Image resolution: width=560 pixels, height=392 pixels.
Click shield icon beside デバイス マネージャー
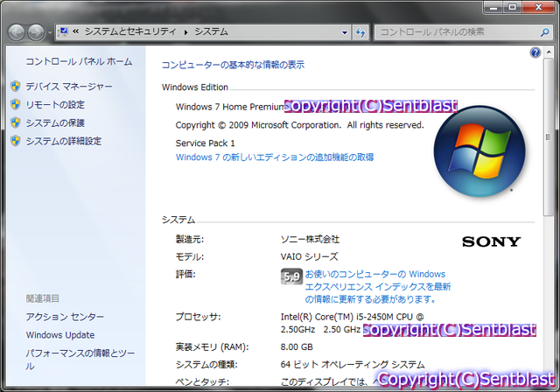pyautogui.click(x=16, y=86)
